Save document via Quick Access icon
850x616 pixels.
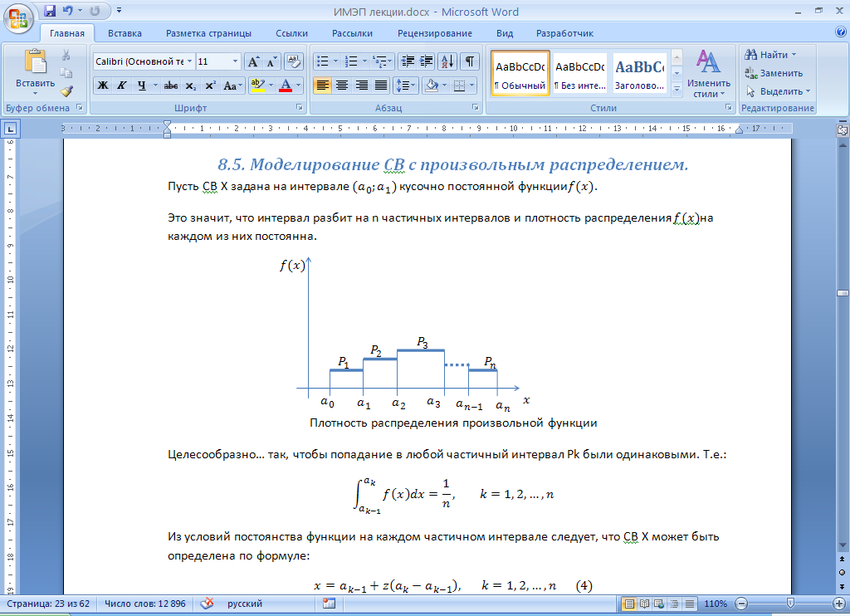pos(50,10)
